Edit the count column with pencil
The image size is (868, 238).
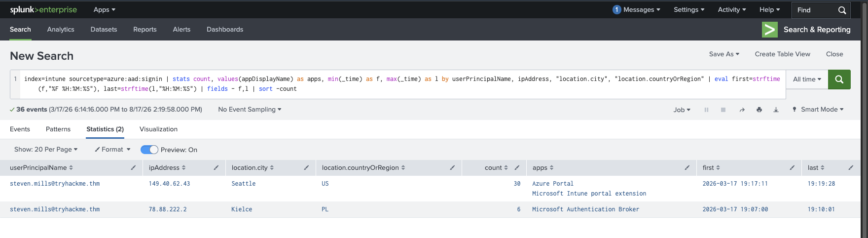[x=517, y=168]
